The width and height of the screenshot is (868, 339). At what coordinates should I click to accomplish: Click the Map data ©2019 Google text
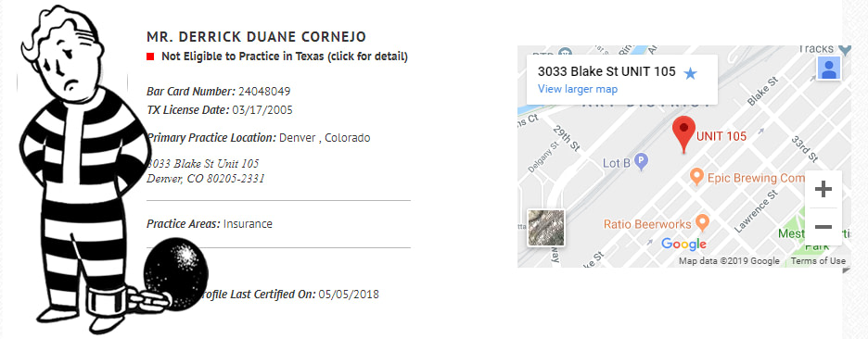point(729,261)
